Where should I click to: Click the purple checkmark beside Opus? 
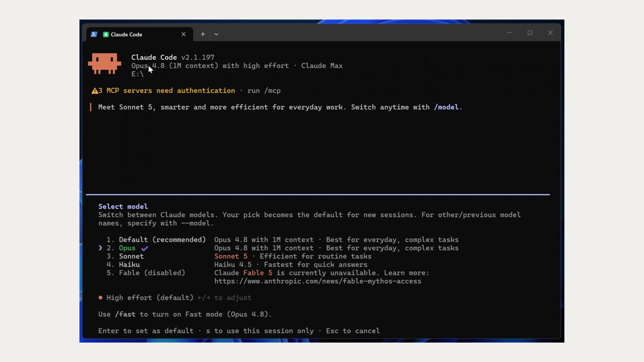(144, 248)
